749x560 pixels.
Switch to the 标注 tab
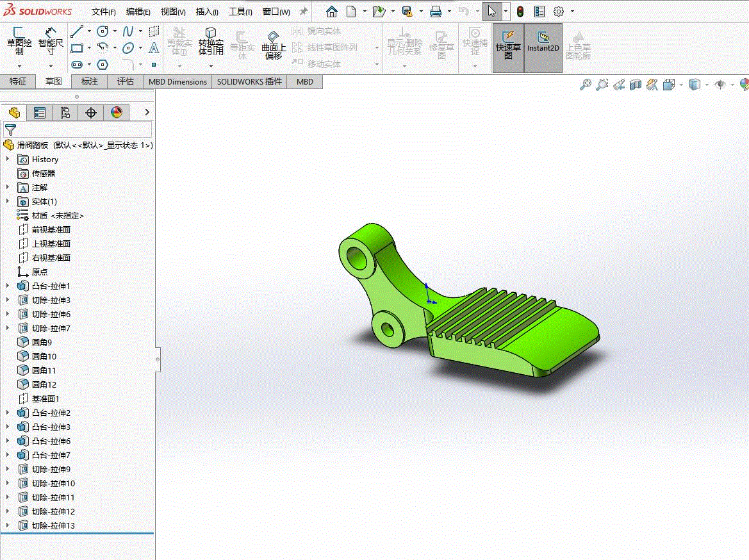[x=89, y=82]
